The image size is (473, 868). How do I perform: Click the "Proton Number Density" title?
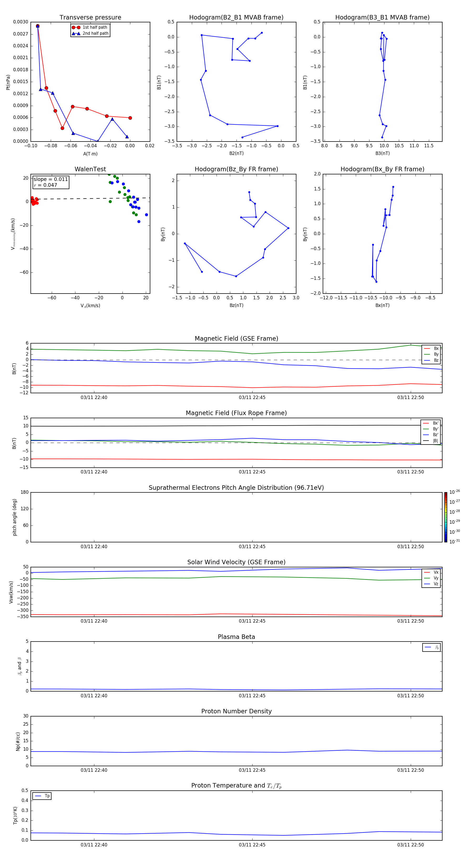[236, 711]
